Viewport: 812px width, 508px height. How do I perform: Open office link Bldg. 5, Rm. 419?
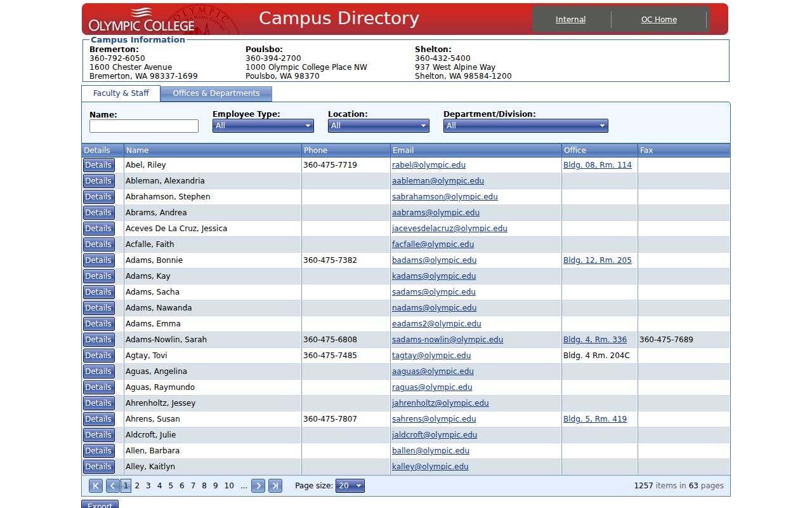595,419
